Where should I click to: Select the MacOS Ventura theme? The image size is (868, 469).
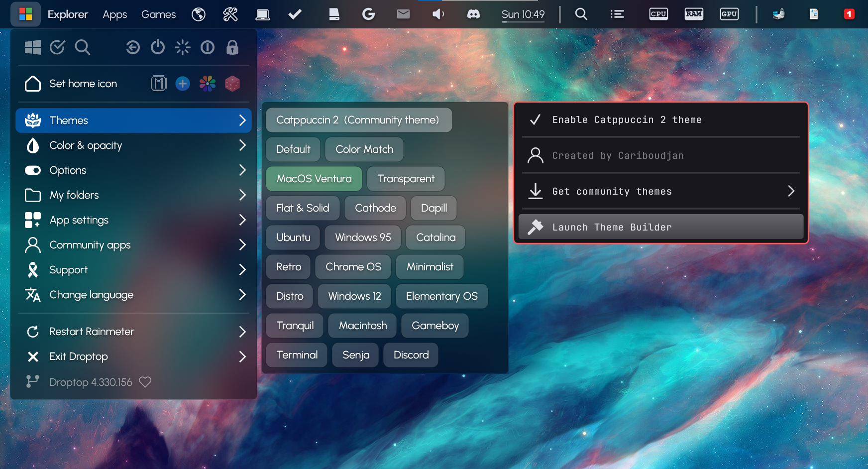(314, 179)
